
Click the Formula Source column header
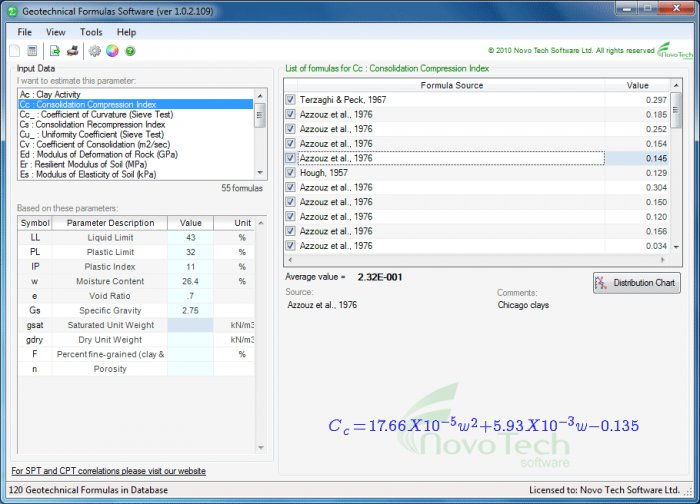pos(451,85)
